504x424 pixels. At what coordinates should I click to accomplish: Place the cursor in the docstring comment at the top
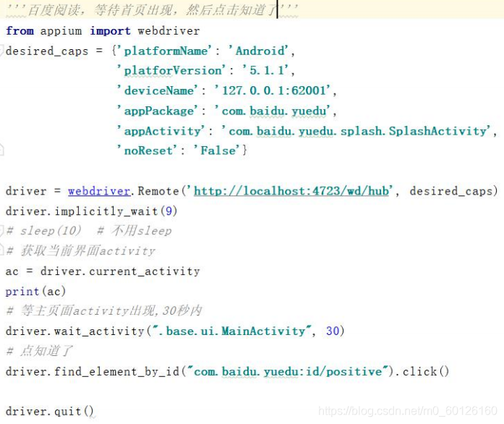pyautogui.click(x=152, y=9)
